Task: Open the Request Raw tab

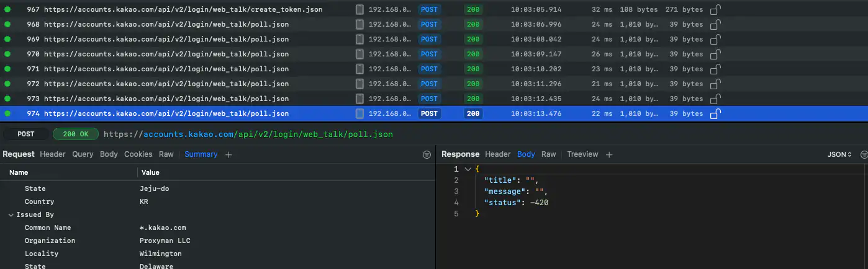Action: click(x=166, y=154)
